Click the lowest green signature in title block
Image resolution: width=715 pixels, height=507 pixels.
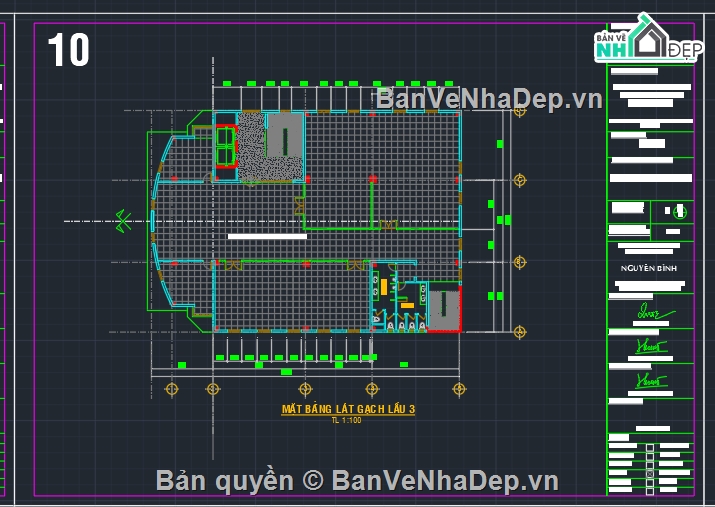point(651,381)
